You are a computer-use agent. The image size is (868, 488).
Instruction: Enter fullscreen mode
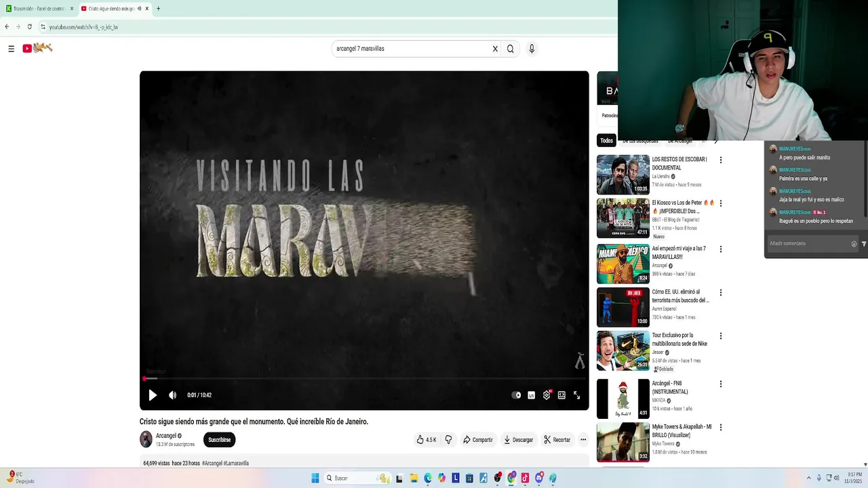[x=577, y=395]
